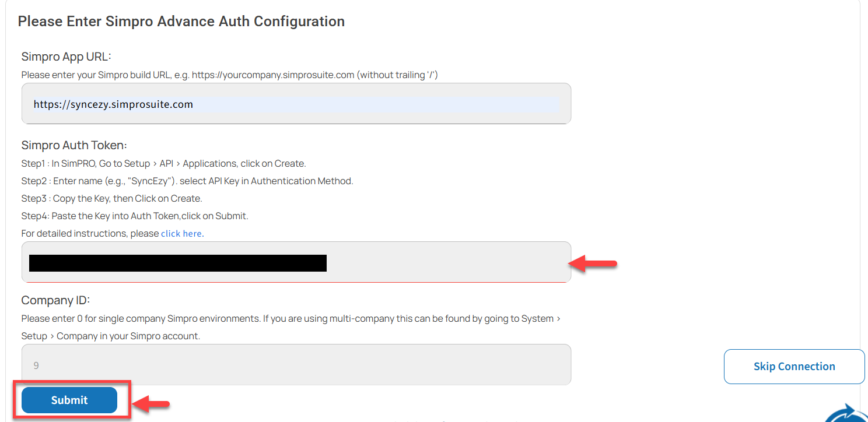The image size is (868, 422).
Task: Click the Step1 instruction text
Action: pos(164,163)
